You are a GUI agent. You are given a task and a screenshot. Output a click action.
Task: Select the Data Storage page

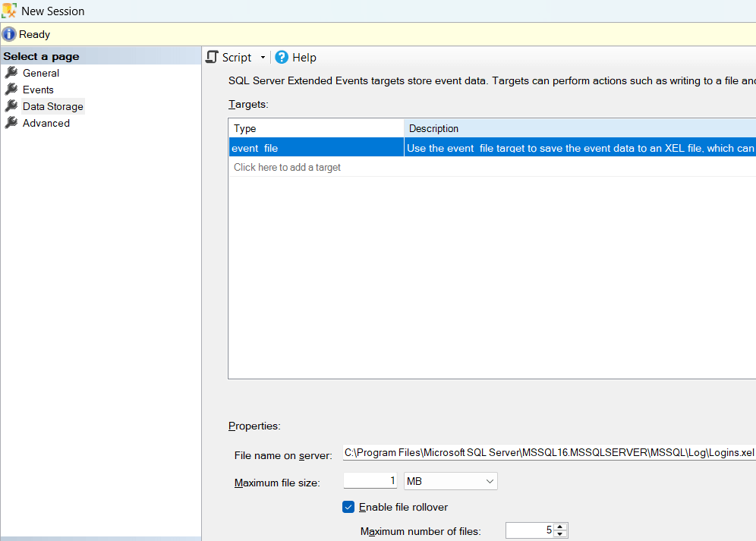click(53, 106)
